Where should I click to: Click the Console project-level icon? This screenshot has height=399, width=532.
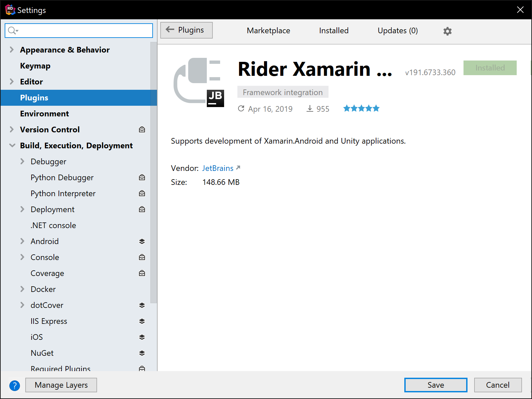tap(142, 257)
